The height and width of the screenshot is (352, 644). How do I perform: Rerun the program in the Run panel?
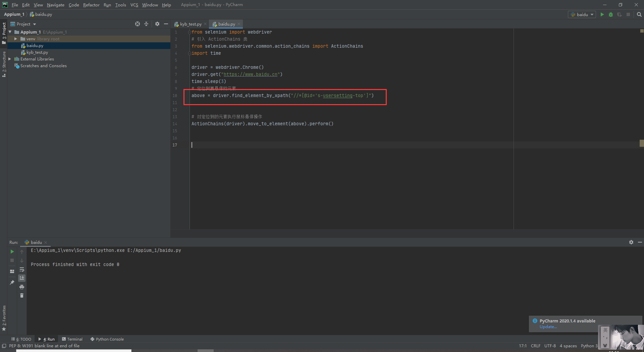pyautogui.click(x=12, y=251)
